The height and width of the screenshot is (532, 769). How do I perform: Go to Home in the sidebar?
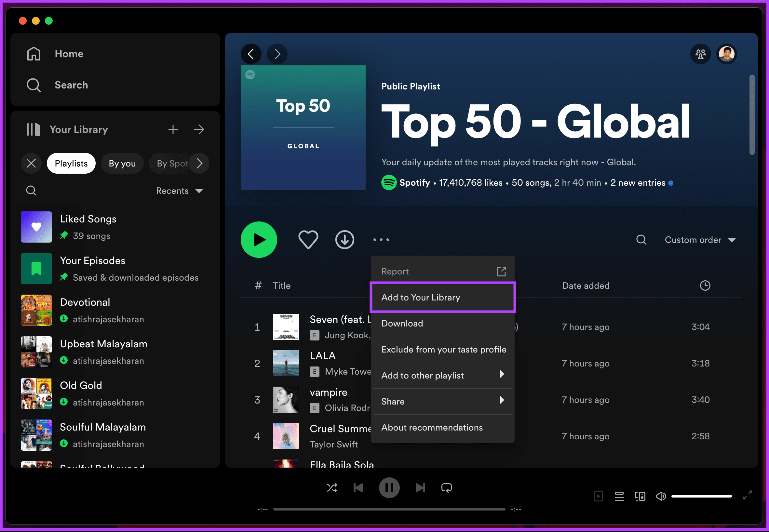click(x=55, y=54)
